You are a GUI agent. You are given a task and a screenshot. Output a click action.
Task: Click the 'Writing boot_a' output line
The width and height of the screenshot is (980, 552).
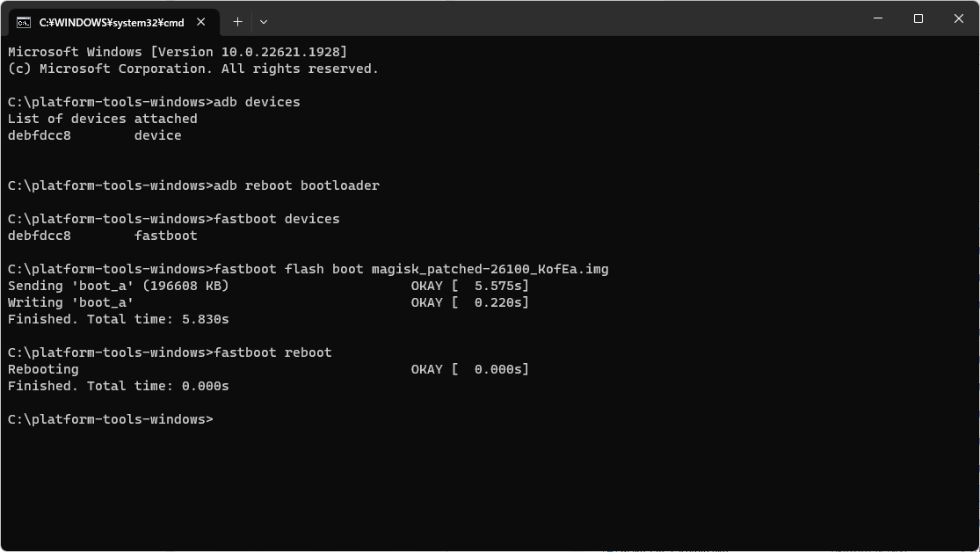coord(268,302)
